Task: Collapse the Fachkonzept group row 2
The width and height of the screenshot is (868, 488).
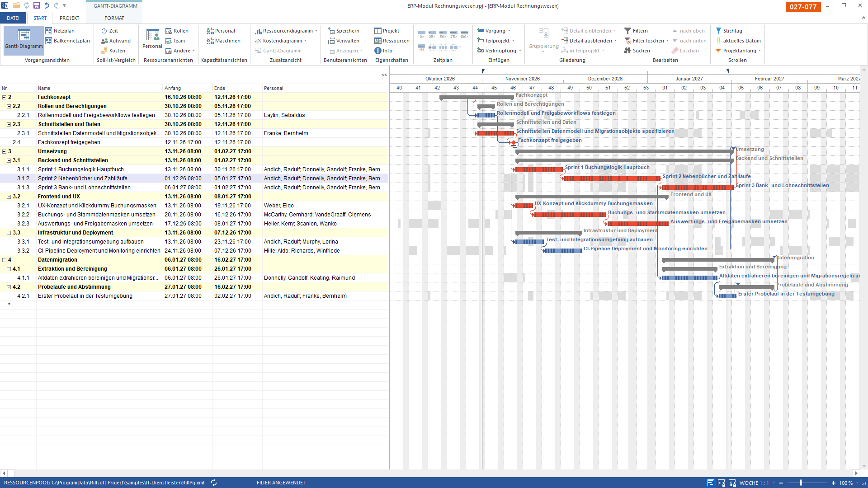Action: [x=5, y=97]
